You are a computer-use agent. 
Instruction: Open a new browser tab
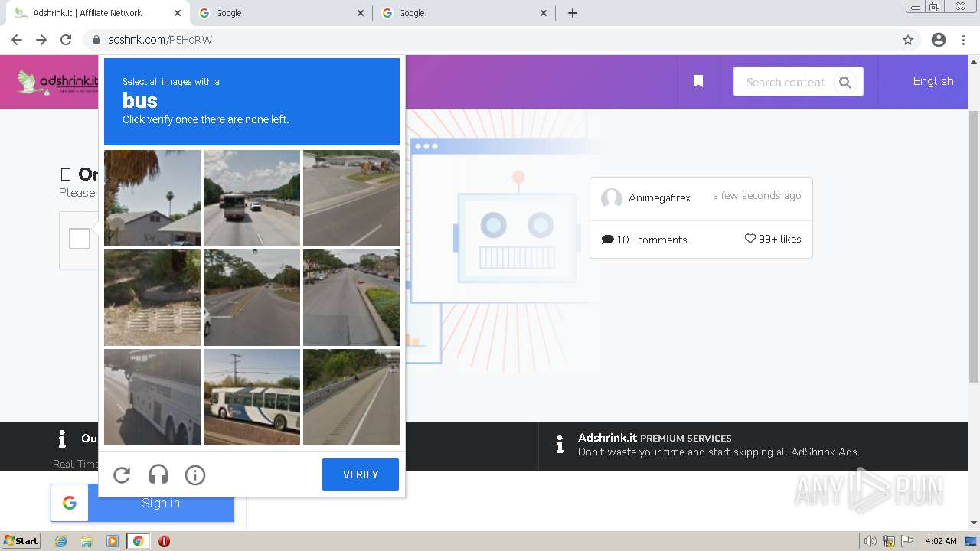tap(573, 13)
